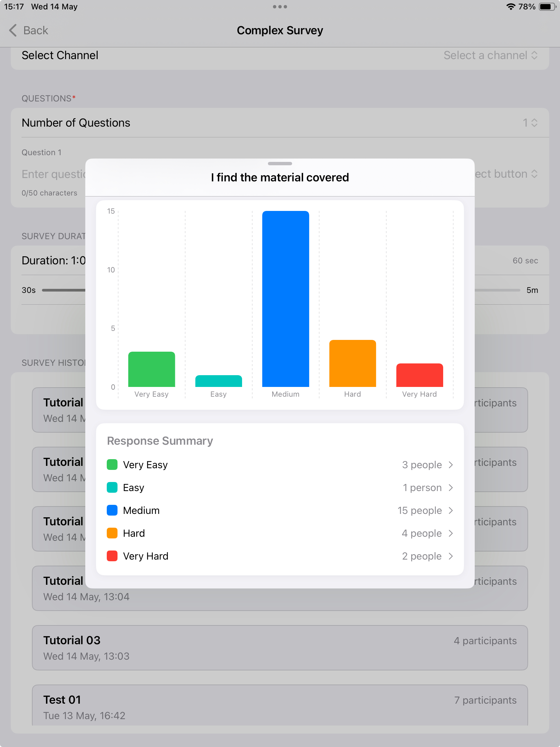This screenshot has height=747, width=560.
Task: Tap the Wi-Fi status icon
Action: point(511,7)
